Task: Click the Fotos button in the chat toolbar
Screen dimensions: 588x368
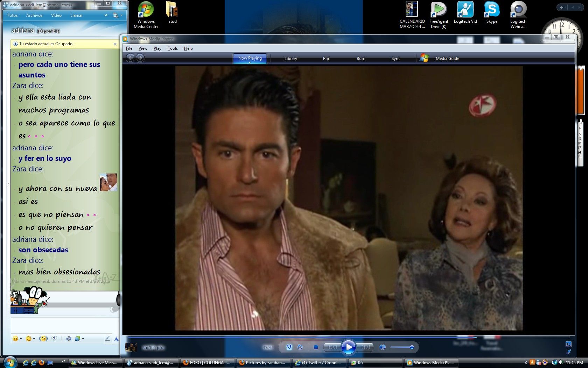Action: tap(12, 15)
